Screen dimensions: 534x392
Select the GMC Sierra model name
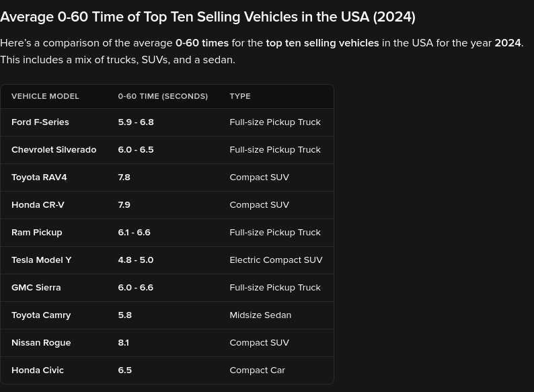point(36,288)
